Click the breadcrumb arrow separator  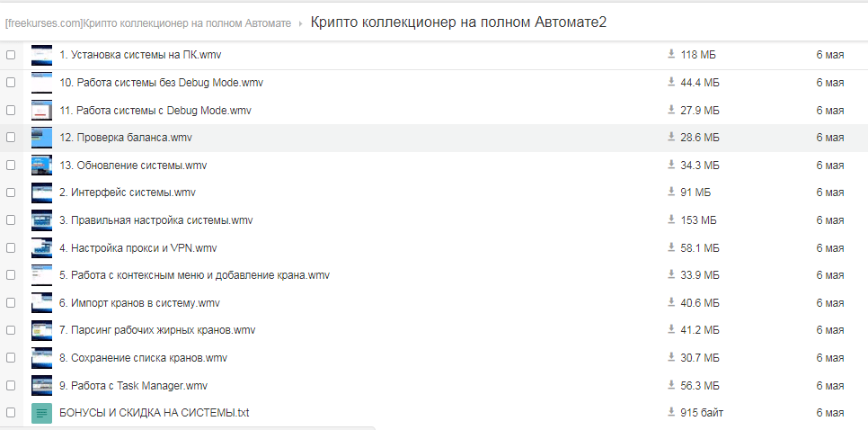point(301,23)
